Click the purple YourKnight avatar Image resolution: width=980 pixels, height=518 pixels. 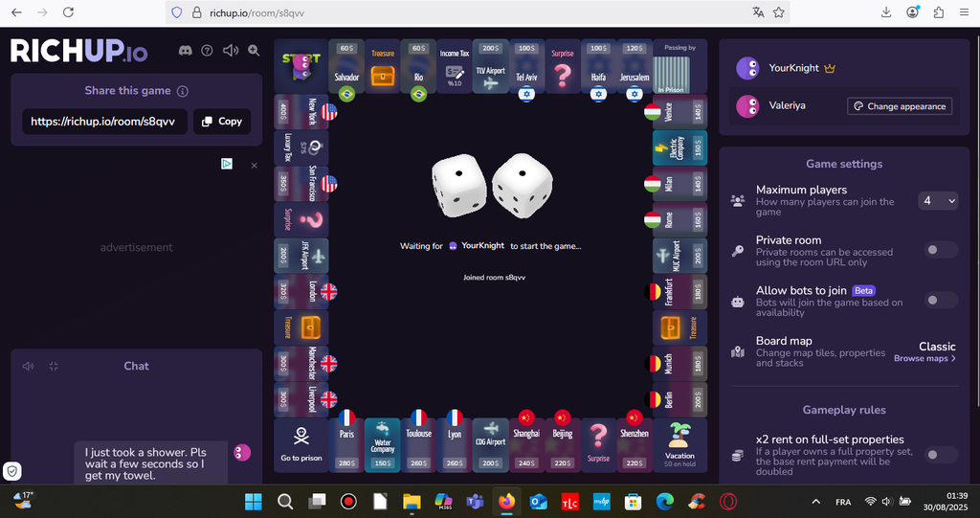tap(747, 68)
